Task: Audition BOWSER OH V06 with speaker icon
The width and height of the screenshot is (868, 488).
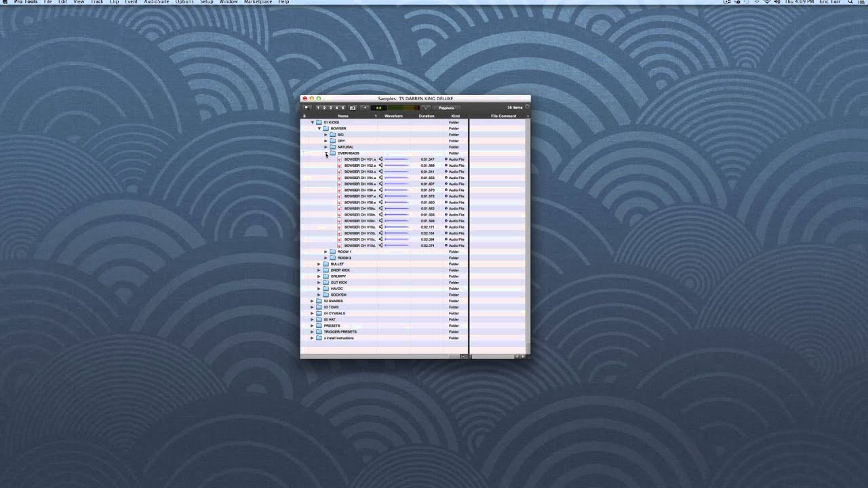Action: pyautogui.click(x=380, y=190)
